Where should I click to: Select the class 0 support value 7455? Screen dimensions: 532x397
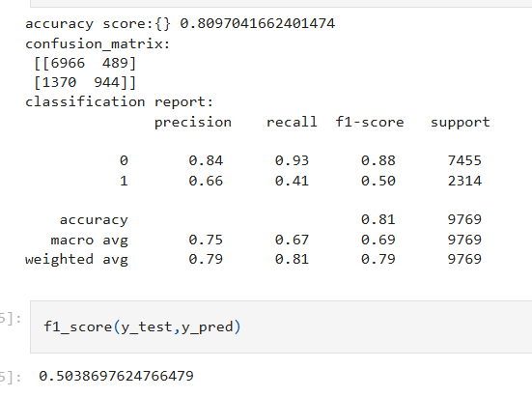[x=464, y=160]
